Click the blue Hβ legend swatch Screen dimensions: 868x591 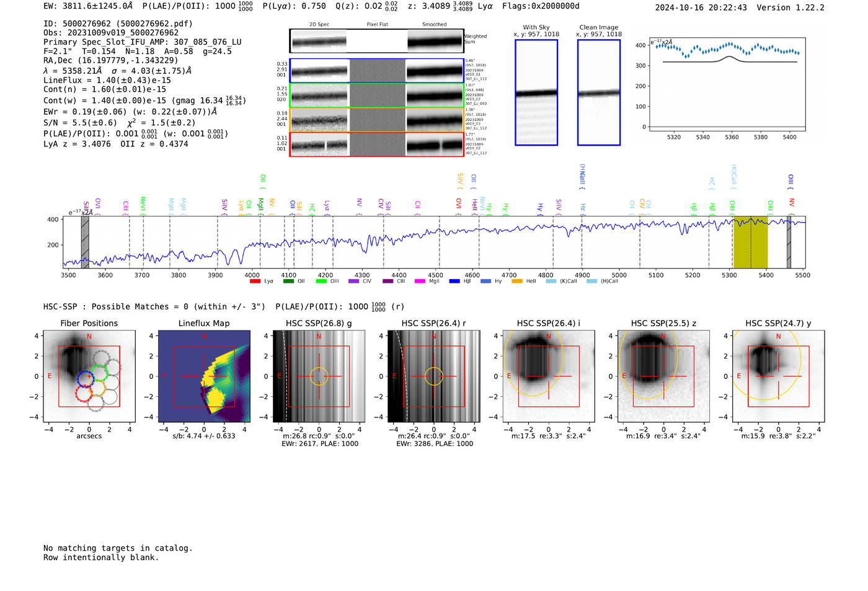click(454, 282)
